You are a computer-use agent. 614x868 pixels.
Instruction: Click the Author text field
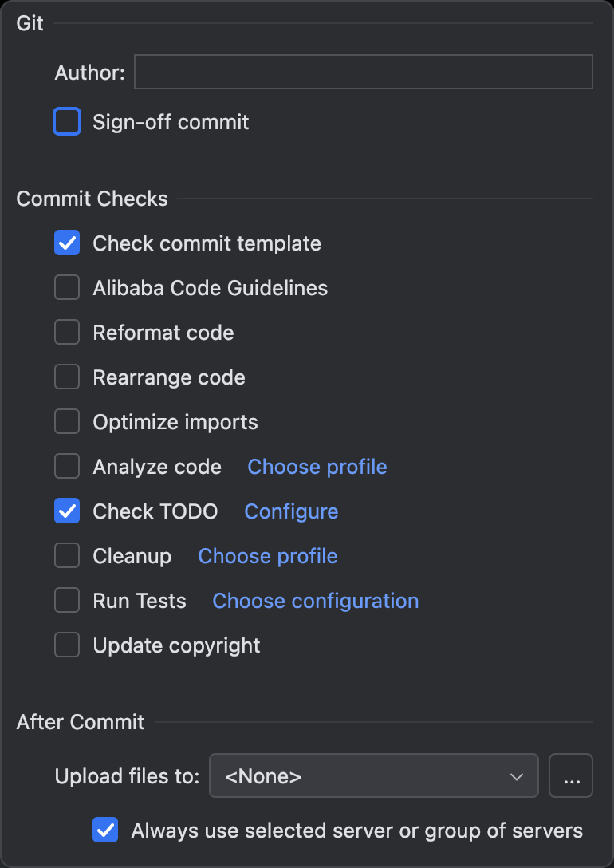click(363, 72)
